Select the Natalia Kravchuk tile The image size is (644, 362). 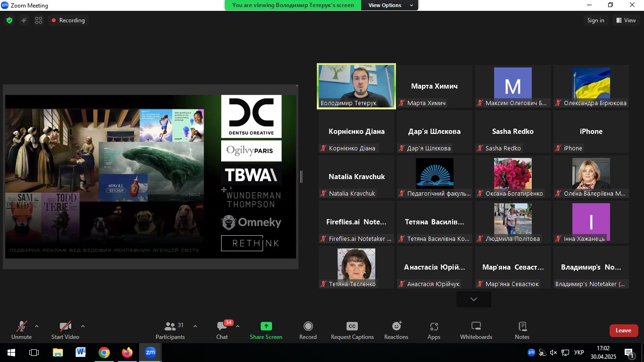pos(356,177)
